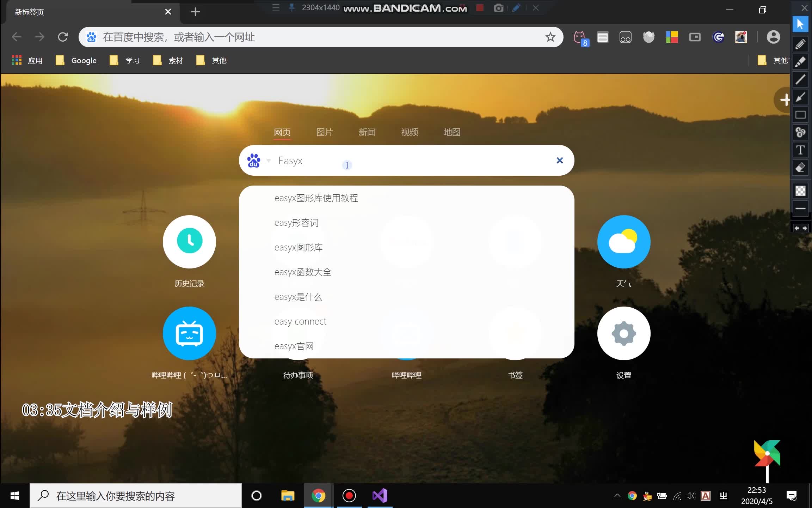Viewport: 812px width, 508px height.
Task: Reload the page with refresh icon
Action: click(63, 37)
